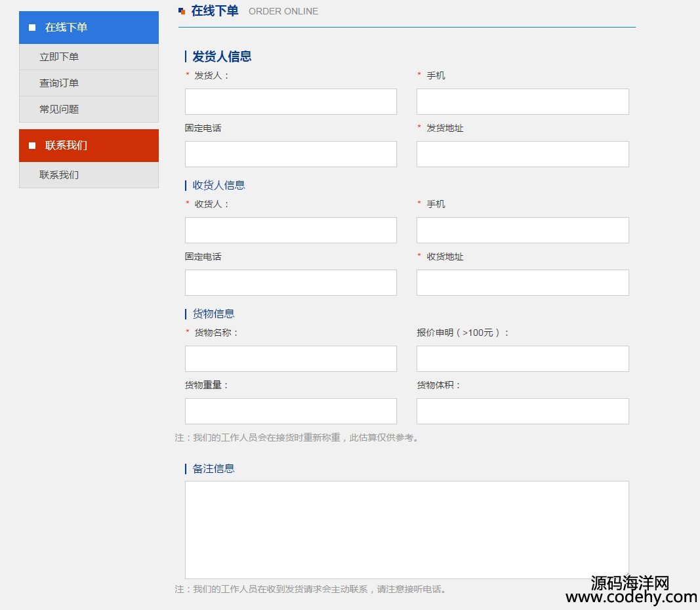The height and width of the screenshot is (610, 700).
Task: Focus the 收货地址 input field
Action: coord(522,283)
